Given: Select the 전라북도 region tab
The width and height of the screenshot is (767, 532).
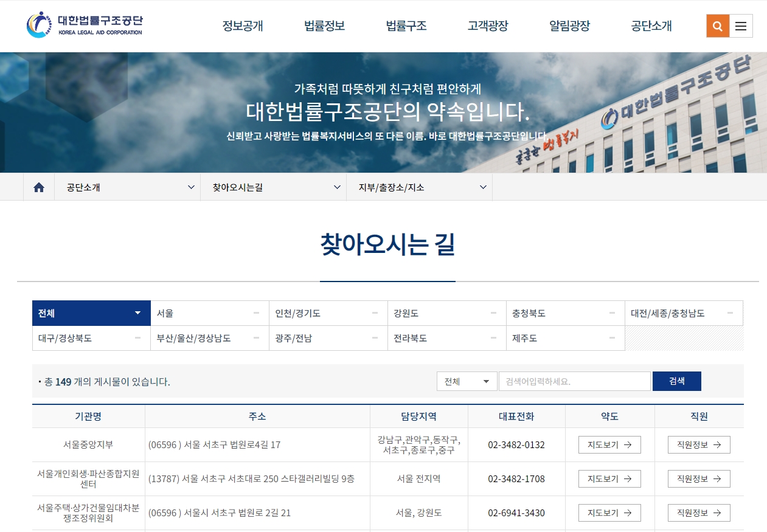Looking at the screenshot, I should coord(447,338).
